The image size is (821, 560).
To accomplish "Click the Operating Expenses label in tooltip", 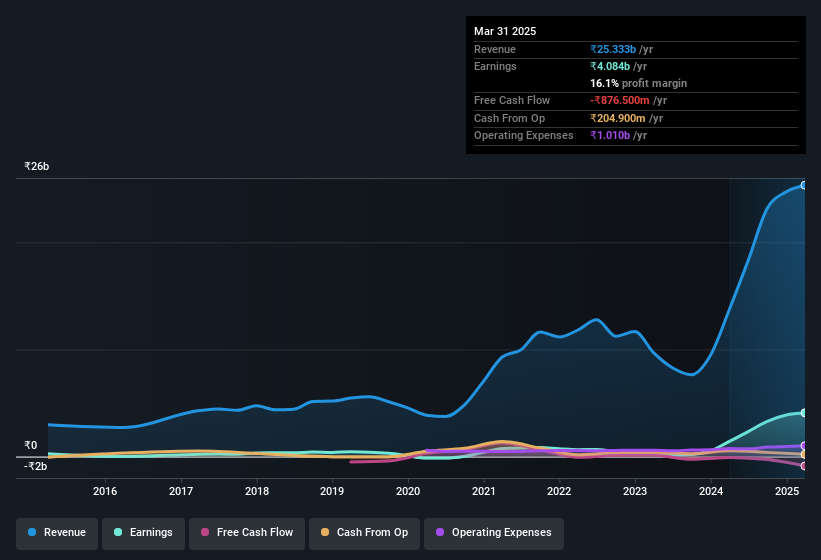I will [x=524, y=135].
